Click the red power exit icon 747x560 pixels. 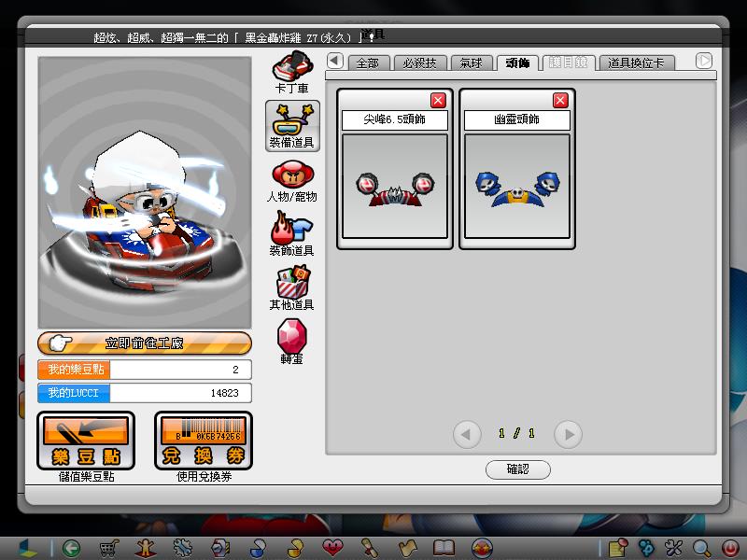tap(729, 549)
